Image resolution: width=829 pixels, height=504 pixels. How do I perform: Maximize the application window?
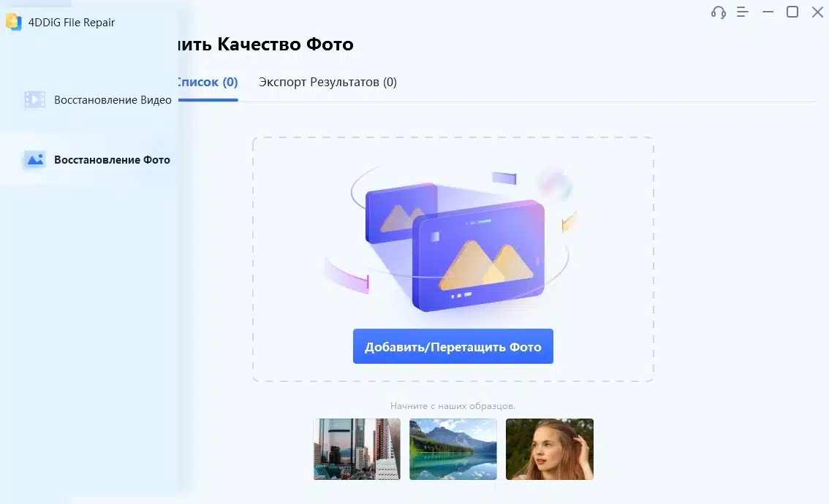point(792,12)
